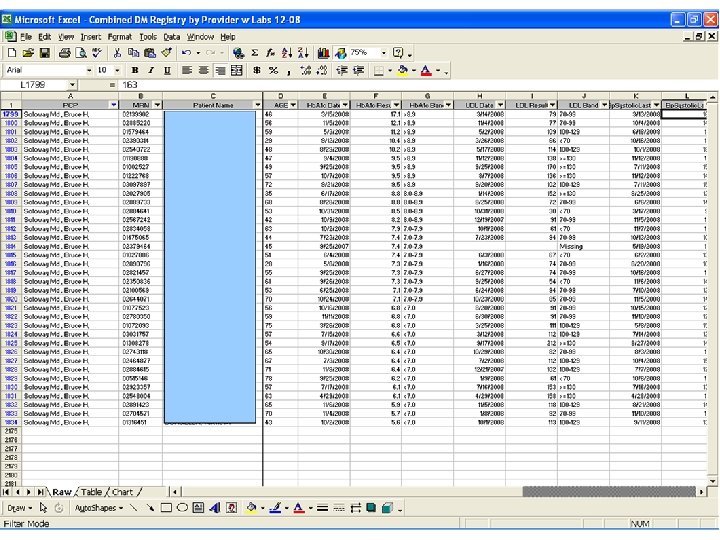Click Line Color brush on Drawing toolbar
The image size is (720, 540).
pos(275,508)
